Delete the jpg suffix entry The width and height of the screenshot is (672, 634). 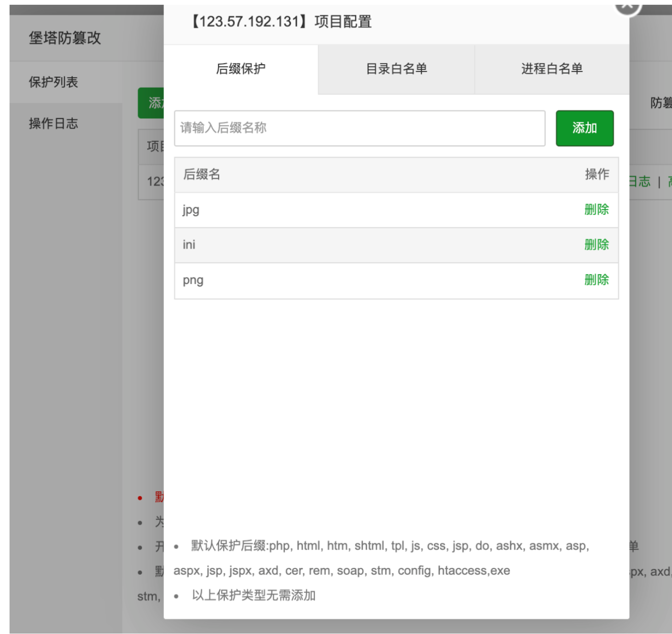(x=596, y=209)
